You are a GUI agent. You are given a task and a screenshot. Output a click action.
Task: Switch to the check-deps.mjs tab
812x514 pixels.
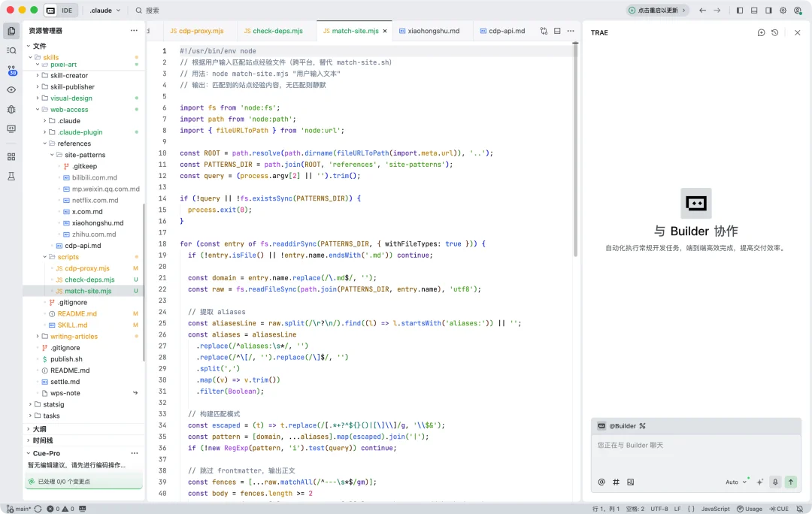coord(277,31)
